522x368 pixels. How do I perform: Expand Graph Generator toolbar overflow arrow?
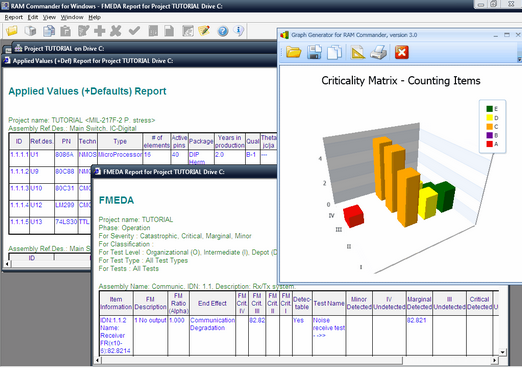click(519, 59)
